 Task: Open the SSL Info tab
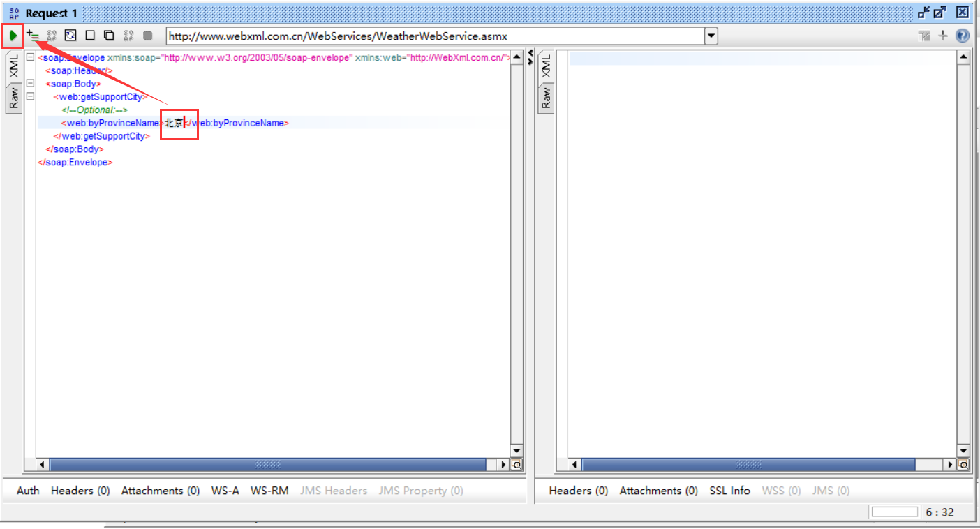click(x=730, y=491)
